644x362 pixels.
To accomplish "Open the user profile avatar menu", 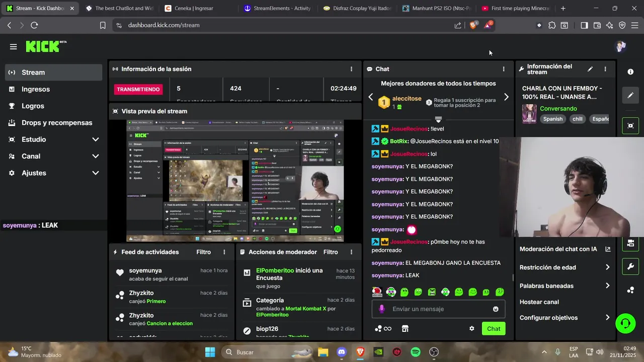I will click(620, 46).
